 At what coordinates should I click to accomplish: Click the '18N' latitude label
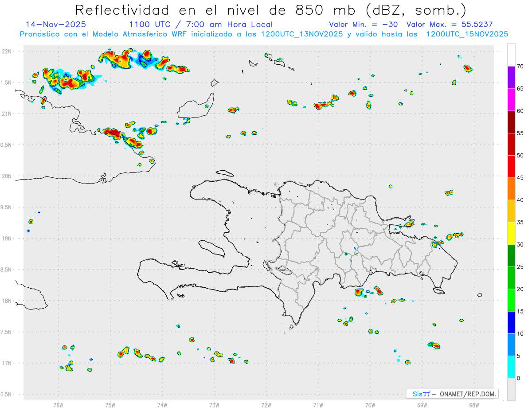pyautogui.click(x=7, y=301)
